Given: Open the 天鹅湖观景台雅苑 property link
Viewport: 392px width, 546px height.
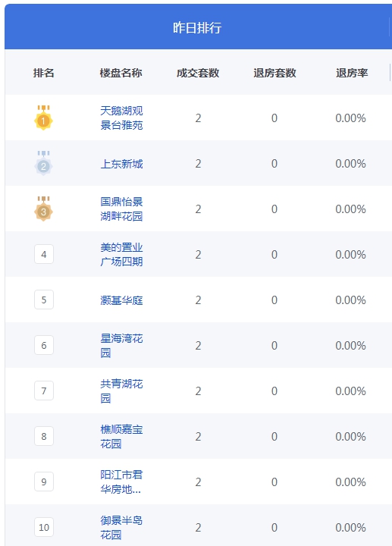Looking at the screenshot, I should 121,118.
